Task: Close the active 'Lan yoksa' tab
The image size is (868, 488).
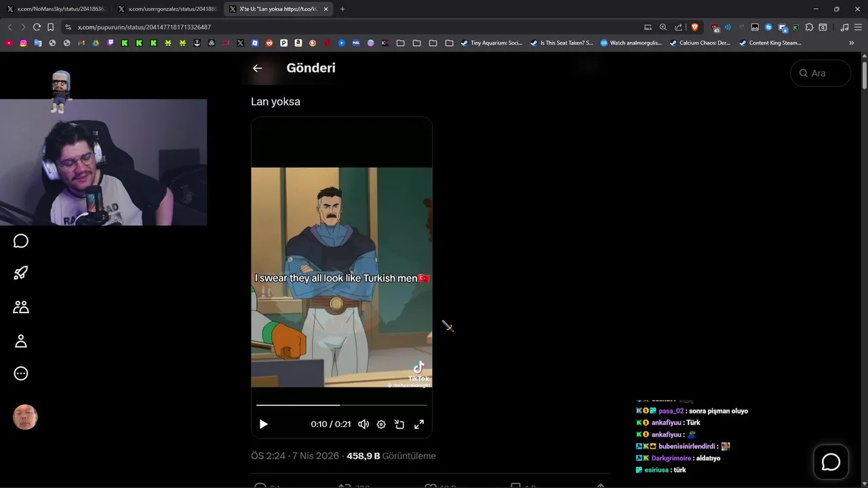Action: (326, 9)
